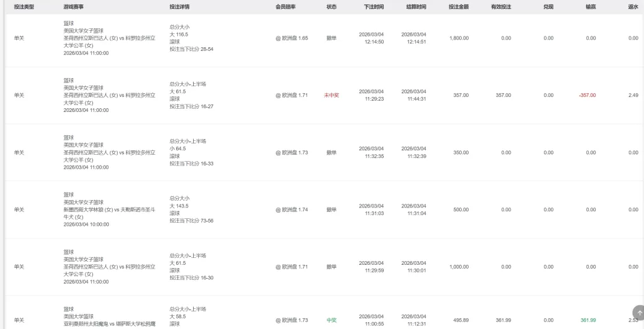Image resolution: width=644 pixels, height=329 pixels.
Task: Click the scroll-to-top arrow button
Action: tap(637, 312)
